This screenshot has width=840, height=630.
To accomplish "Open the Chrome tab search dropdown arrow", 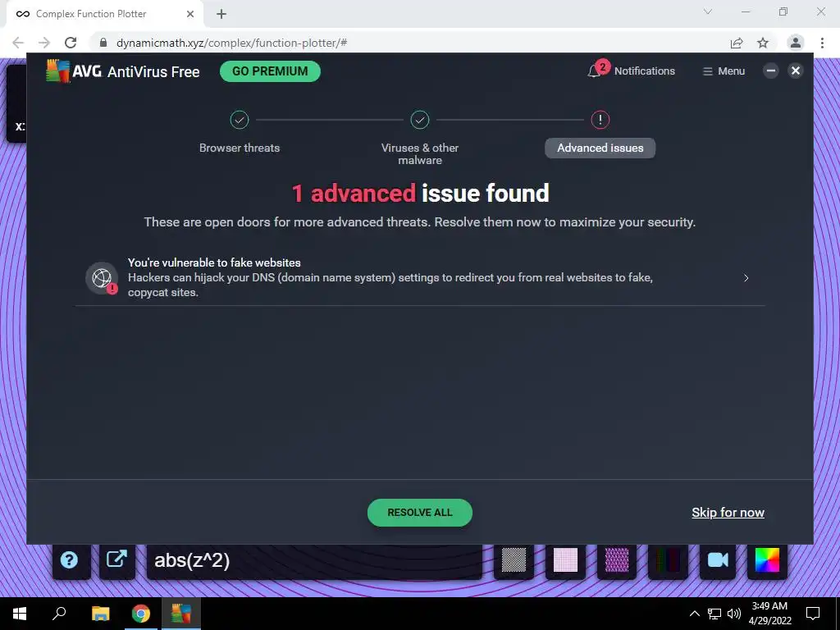I will (708, 11).
